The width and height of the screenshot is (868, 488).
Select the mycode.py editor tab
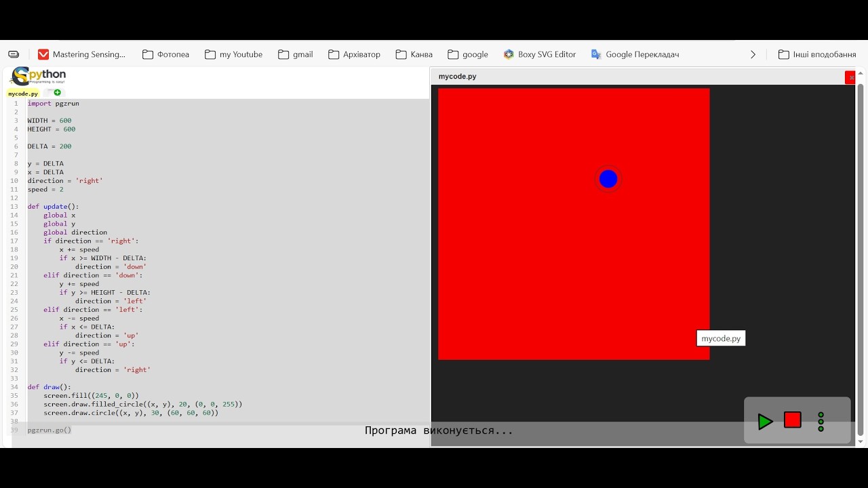23,94
